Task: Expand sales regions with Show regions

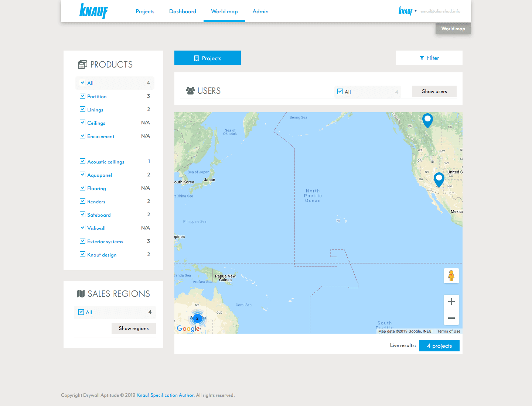Action: [133, 328]
